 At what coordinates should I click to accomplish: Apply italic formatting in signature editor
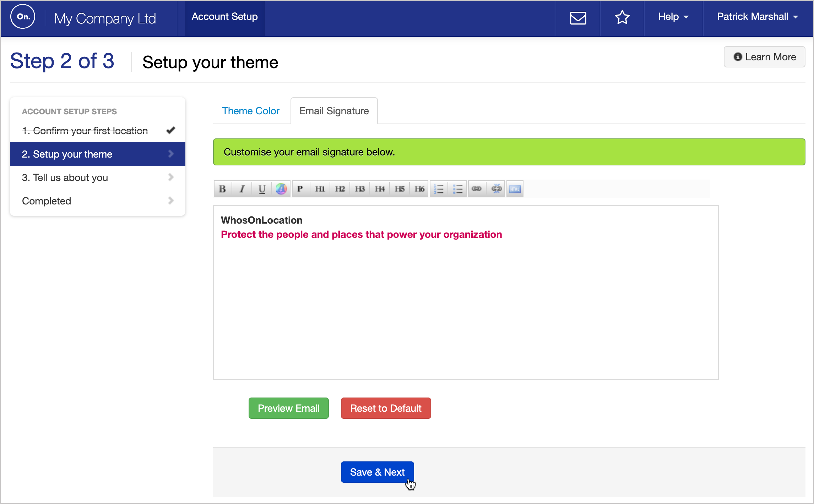(242, 189)
